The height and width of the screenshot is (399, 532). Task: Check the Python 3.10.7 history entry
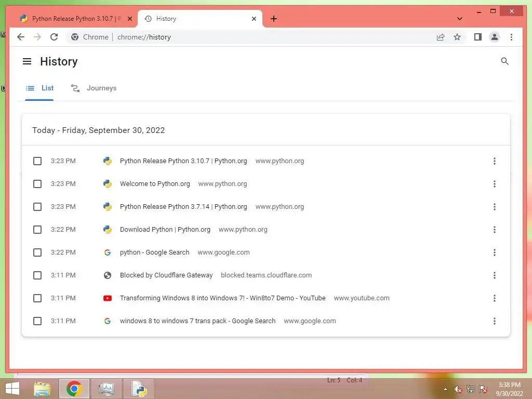point(37,161)
